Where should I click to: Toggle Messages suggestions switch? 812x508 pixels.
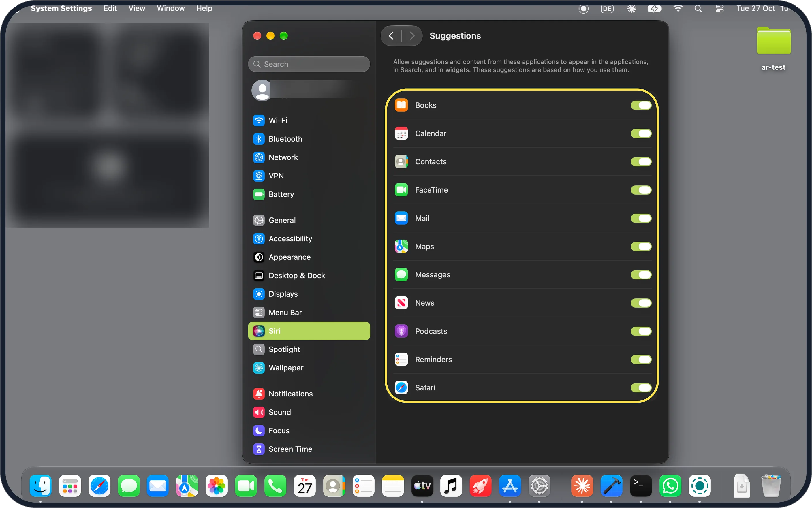click(x=641, y=274)
